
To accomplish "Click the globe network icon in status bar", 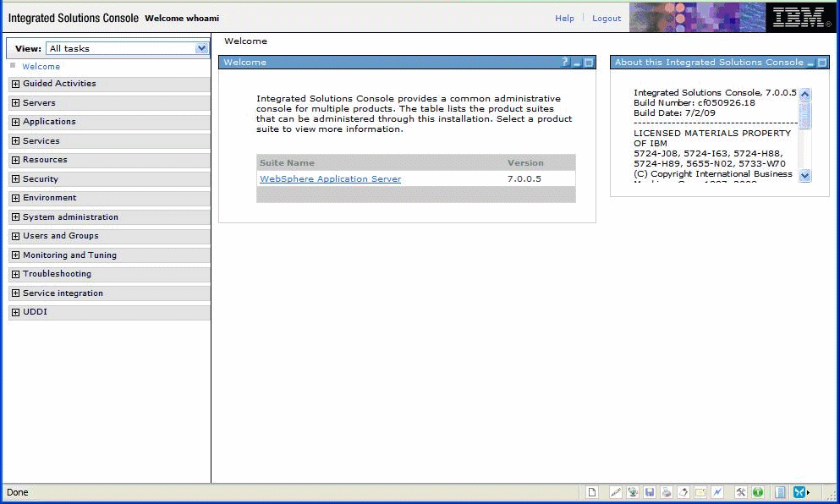I will tap(633, 492).
